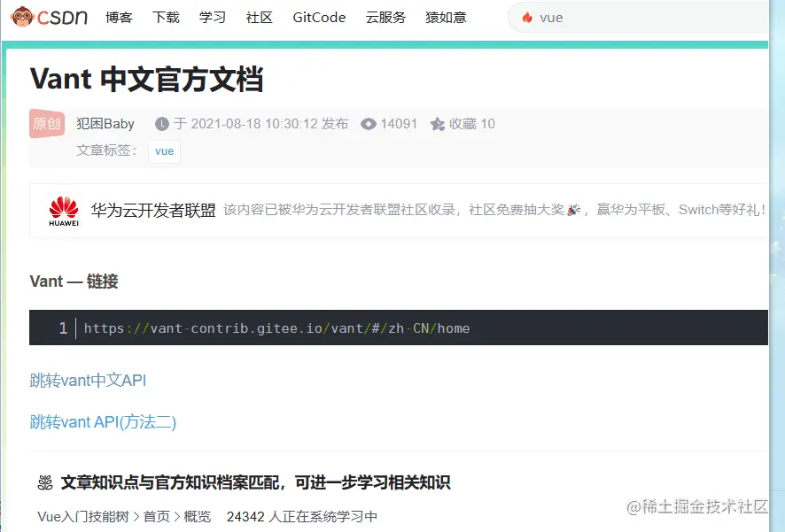Screen dimensions: 785x532
Task: Click the CSDN logo
Action: point(49,17)
